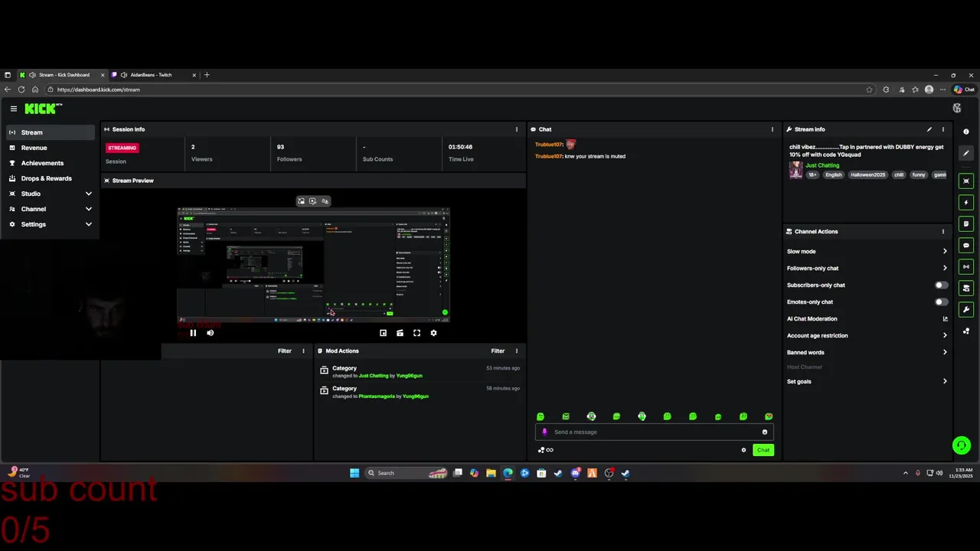Screen dimensions: 980x551
Task: Select wrench icon in right toolbar
Action: pos(966,310)
